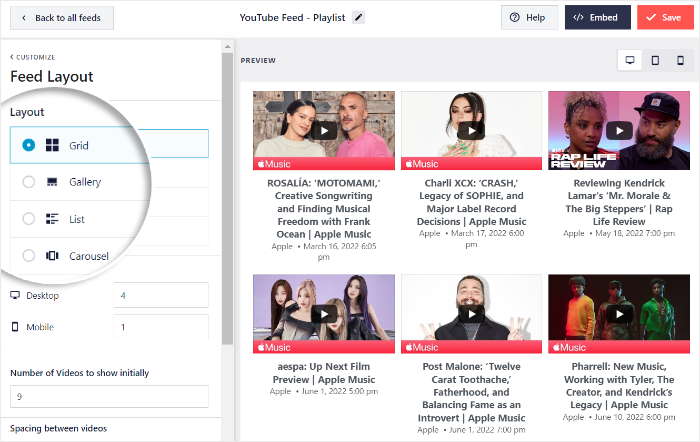The width and height of the screenshot is (700, 442).
Task: Click the List layout icon
Action: (x=52, y=219)
